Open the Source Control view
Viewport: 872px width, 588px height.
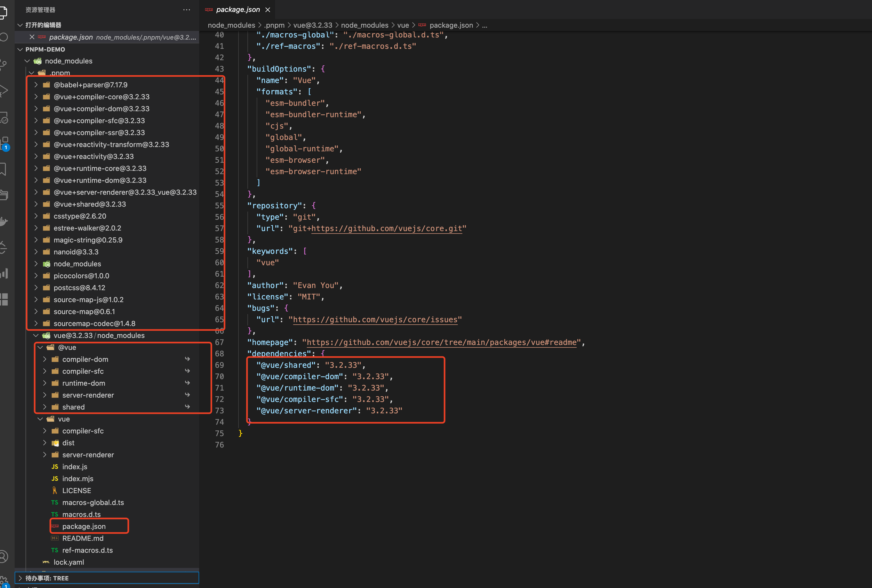tap(3, 65)
